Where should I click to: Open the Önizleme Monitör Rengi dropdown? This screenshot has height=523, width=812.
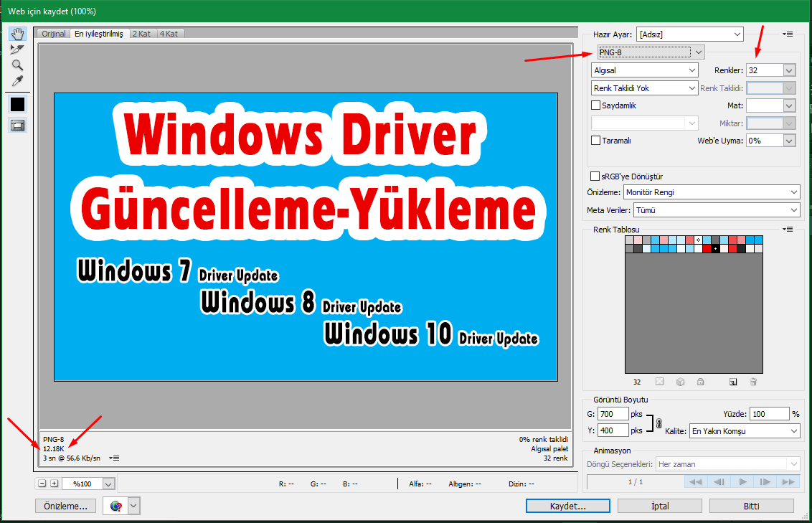712,192
